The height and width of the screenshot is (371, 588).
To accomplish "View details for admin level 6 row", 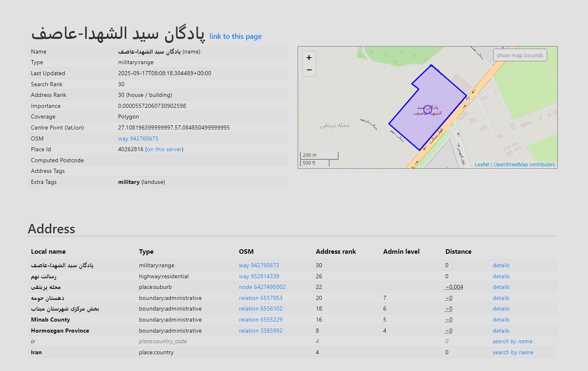I will click(x=501, y=308).
